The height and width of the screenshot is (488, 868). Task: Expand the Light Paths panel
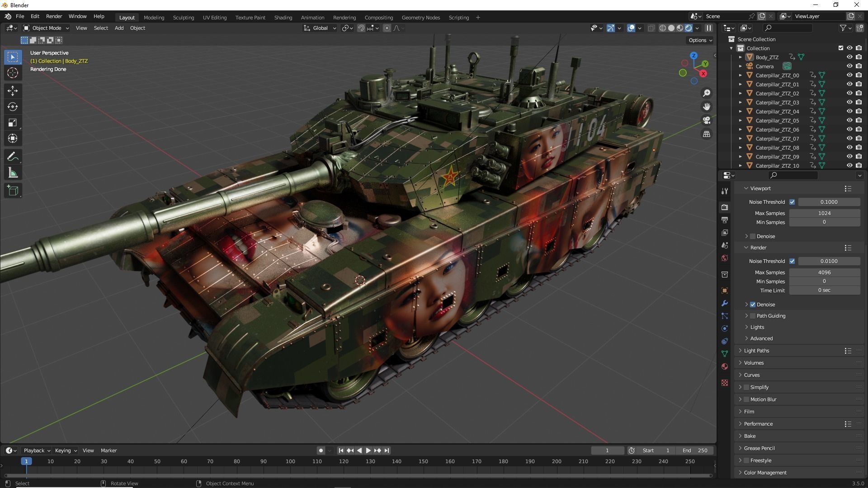pos(756,351)
